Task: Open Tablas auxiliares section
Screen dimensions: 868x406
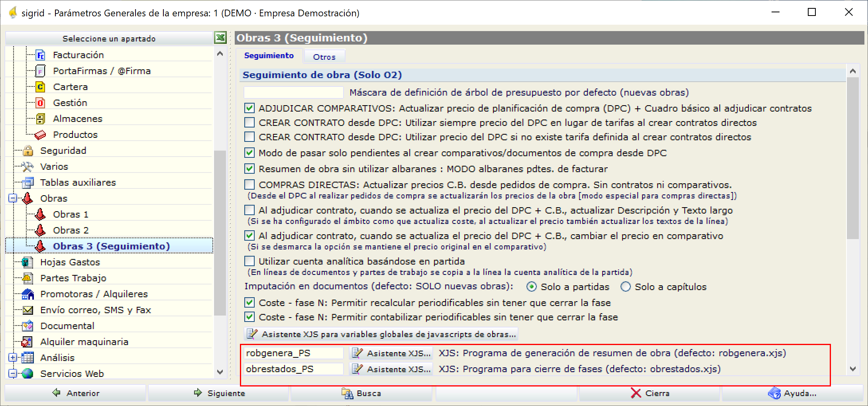Action: point(78,182)
